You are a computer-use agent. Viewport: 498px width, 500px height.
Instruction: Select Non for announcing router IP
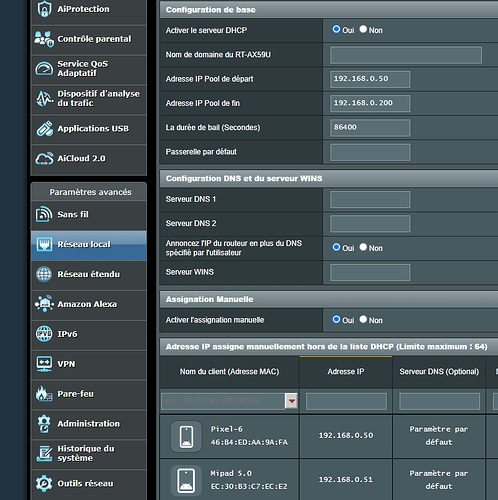pyautogui.click(x=363, y=247)
